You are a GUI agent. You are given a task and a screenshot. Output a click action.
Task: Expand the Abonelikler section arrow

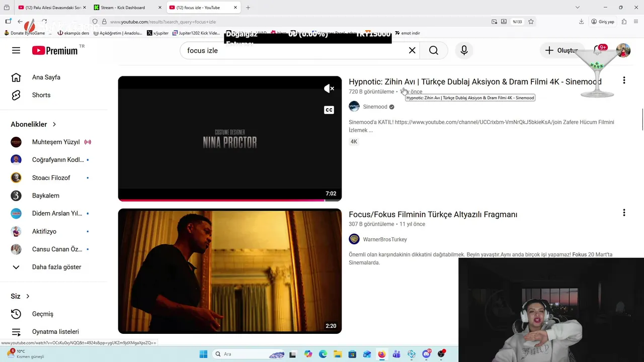click(54, 124)
